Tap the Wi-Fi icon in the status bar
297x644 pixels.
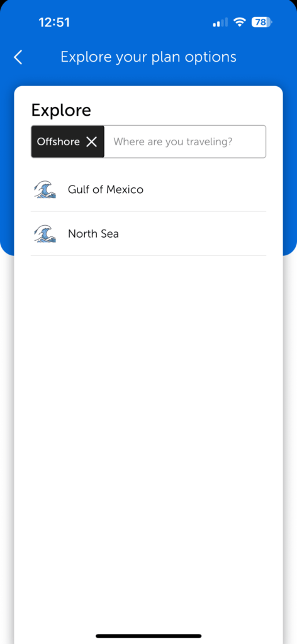click(x=239, y=22)
